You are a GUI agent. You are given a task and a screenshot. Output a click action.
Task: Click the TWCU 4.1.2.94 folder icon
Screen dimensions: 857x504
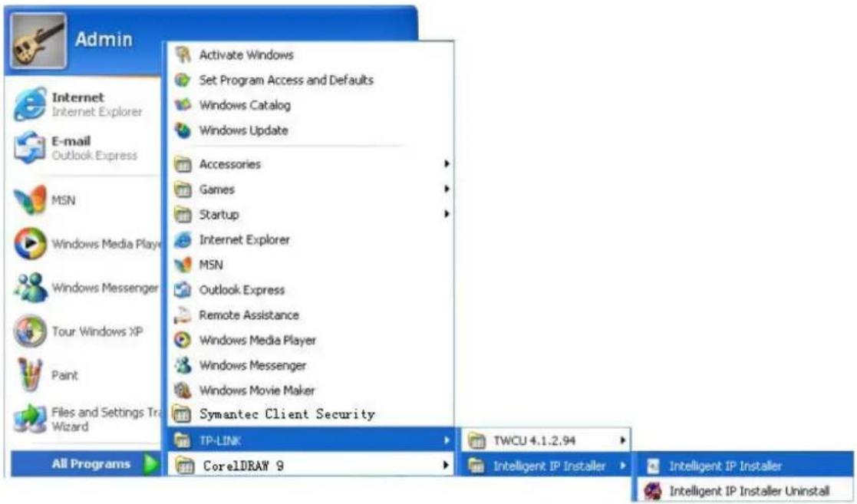coord(476,440)
